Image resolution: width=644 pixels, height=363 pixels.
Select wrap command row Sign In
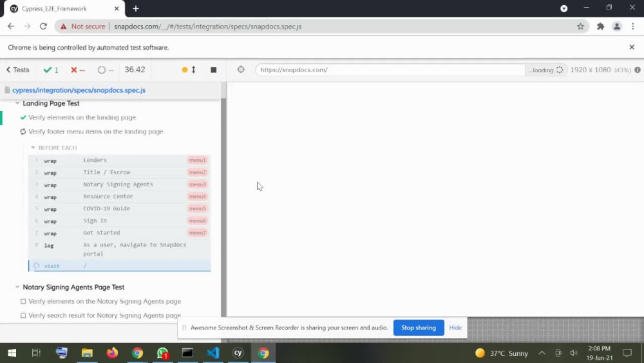(120, 221)
